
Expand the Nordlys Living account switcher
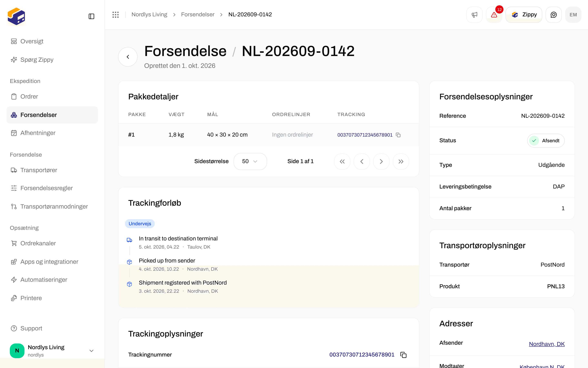[x=52, y=351]
